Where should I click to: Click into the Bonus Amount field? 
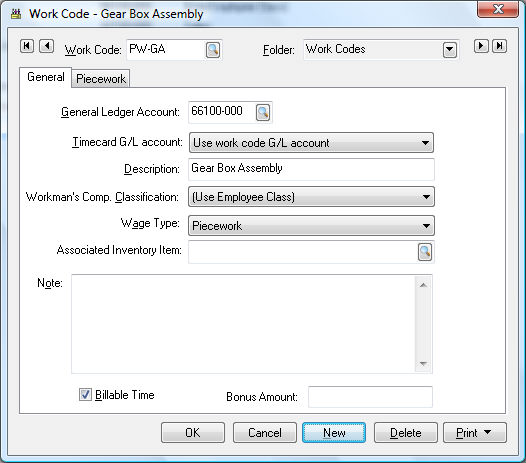click(370, 397)
